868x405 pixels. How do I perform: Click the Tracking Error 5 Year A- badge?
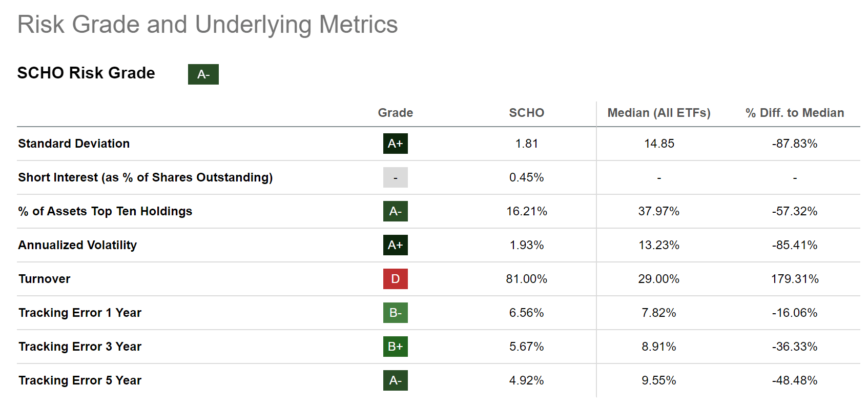395,380
